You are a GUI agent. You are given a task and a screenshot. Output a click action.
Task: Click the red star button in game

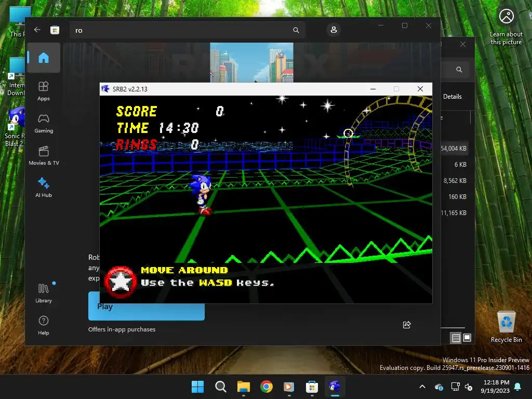point(120,282)
